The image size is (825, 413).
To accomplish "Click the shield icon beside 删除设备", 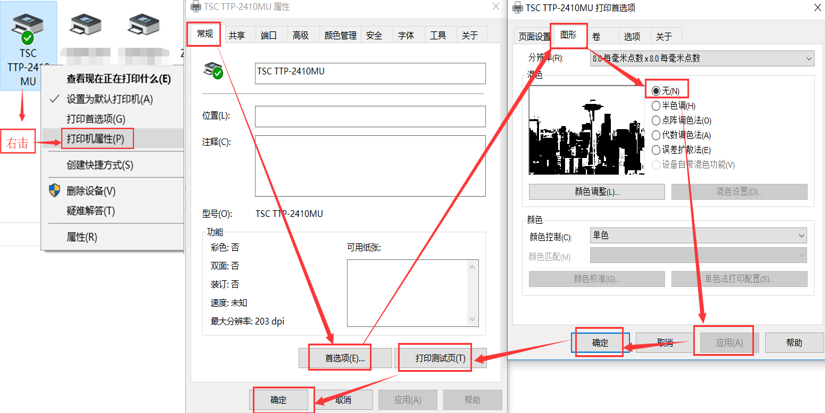I will point(55,190).
